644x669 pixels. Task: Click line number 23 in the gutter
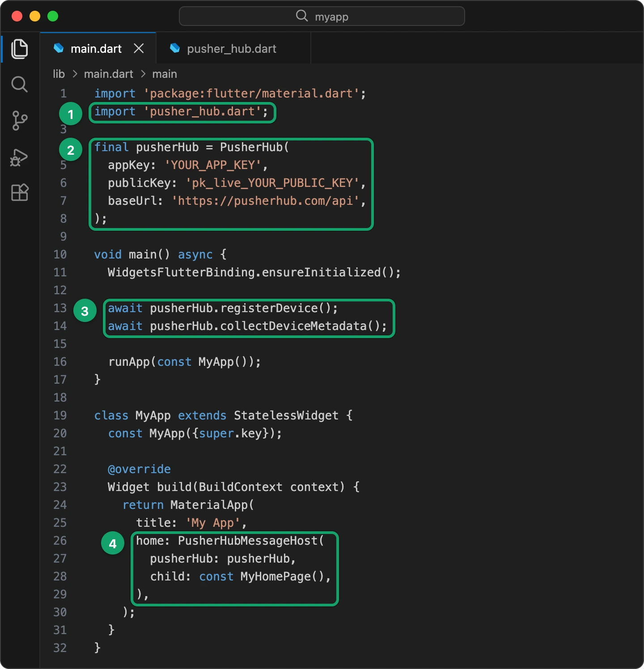[x=60, y=487]
